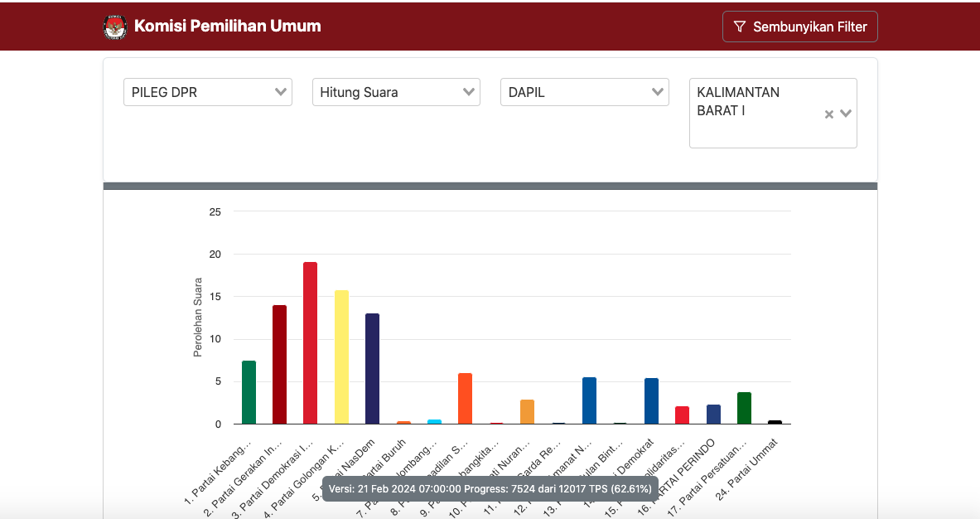
Task: Click the yellow Partai Golongan Karya bar
Action: click(x=341, y=357)
